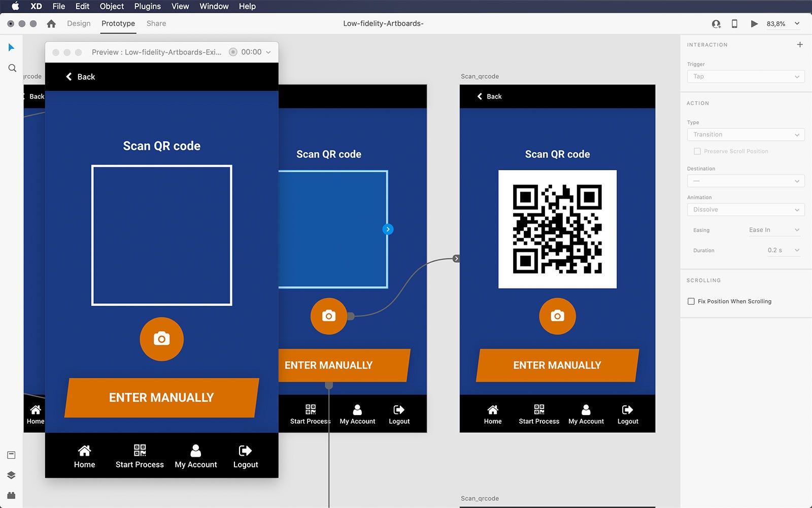Select Start Process on middle artboard
This screenshot has width=812, height=508.
[310, 415]
